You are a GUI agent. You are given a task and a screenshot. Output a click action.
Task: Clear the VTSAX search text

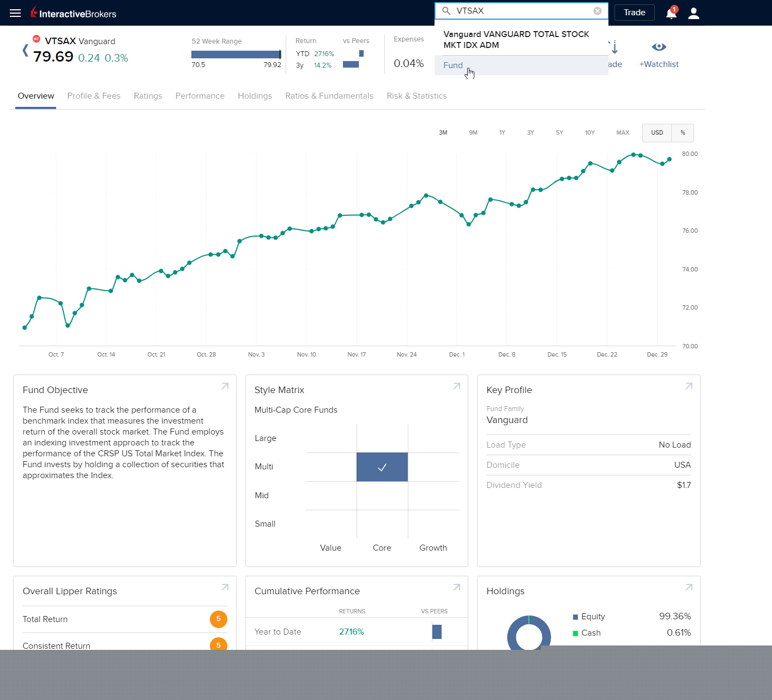(x=598, y=11)
